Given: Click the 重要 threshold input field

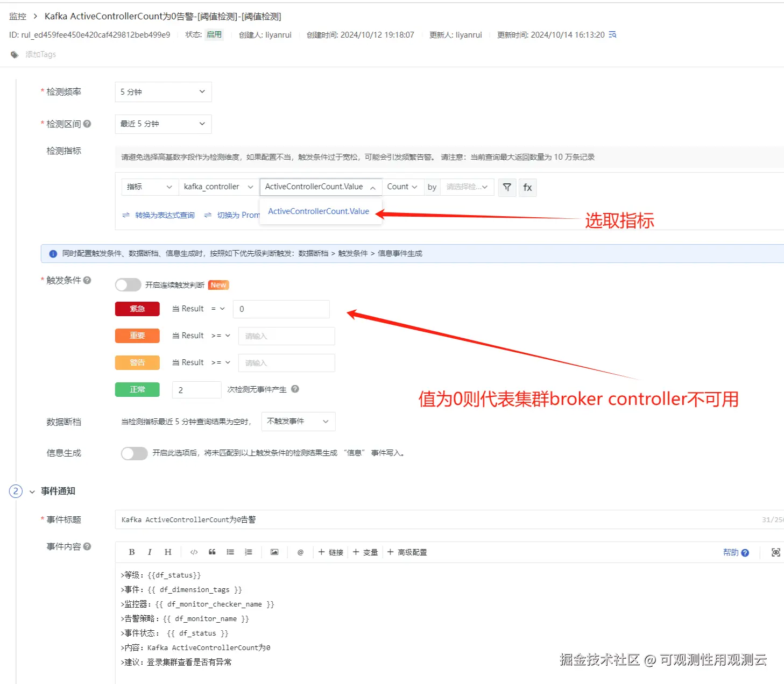Looking at the screenshot, I should click(287, 336).
